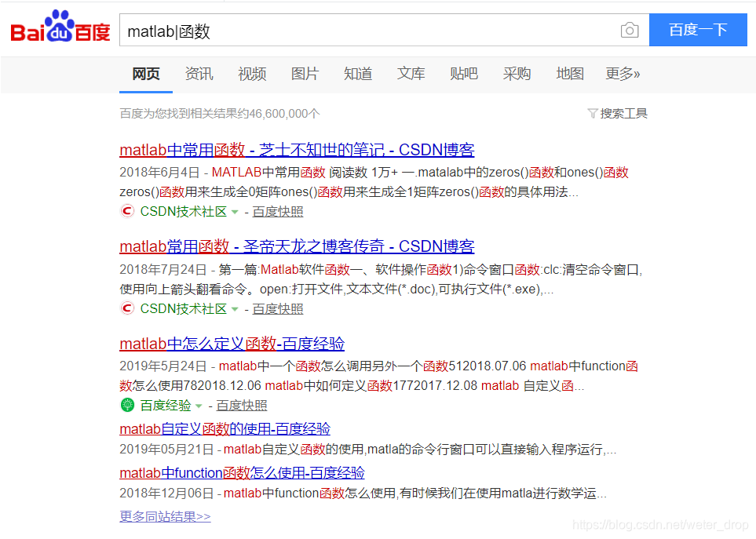Viewport: 756px width, 539px height.
Task: Select the 网页 tab
Action: 146,74
